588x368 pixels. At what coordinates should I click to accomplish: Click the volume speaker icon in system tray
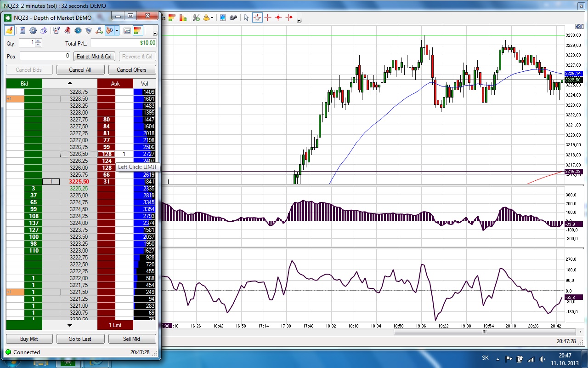point(543,359)
